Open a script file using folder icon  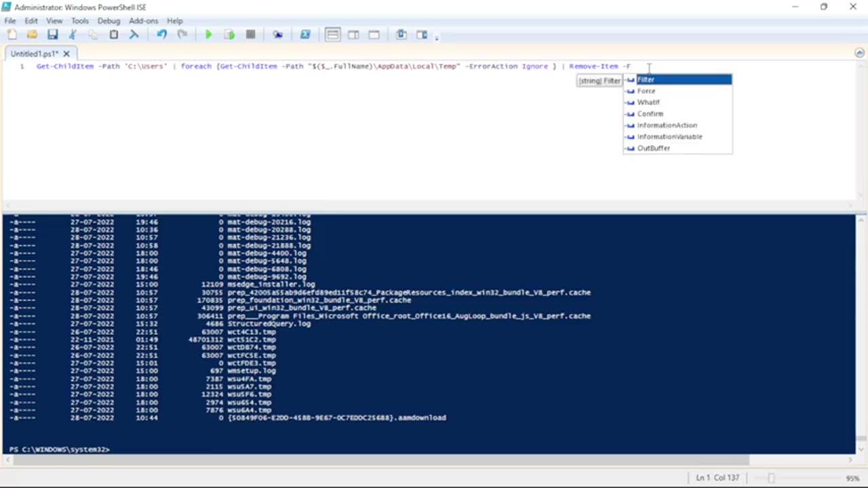point(32,35)
